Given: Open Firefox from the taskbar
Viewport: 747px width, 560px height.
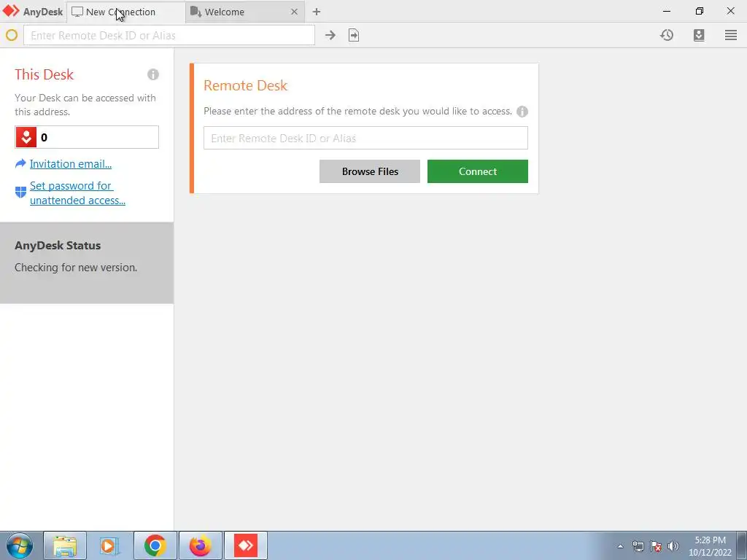Looking at the screenshot, I should click(200, 545).
